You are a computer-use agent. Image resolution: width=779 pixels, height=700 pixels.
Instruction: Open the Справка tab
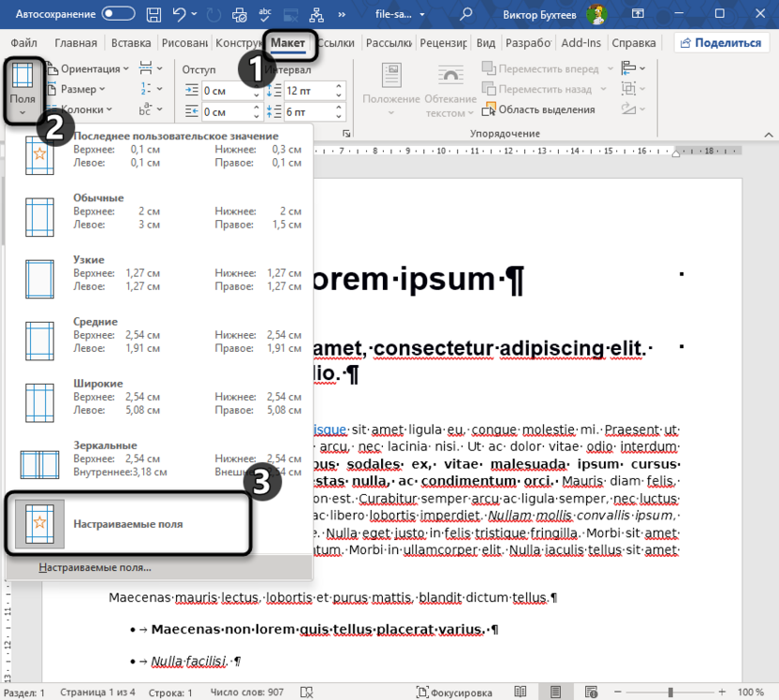click(634, 43)
